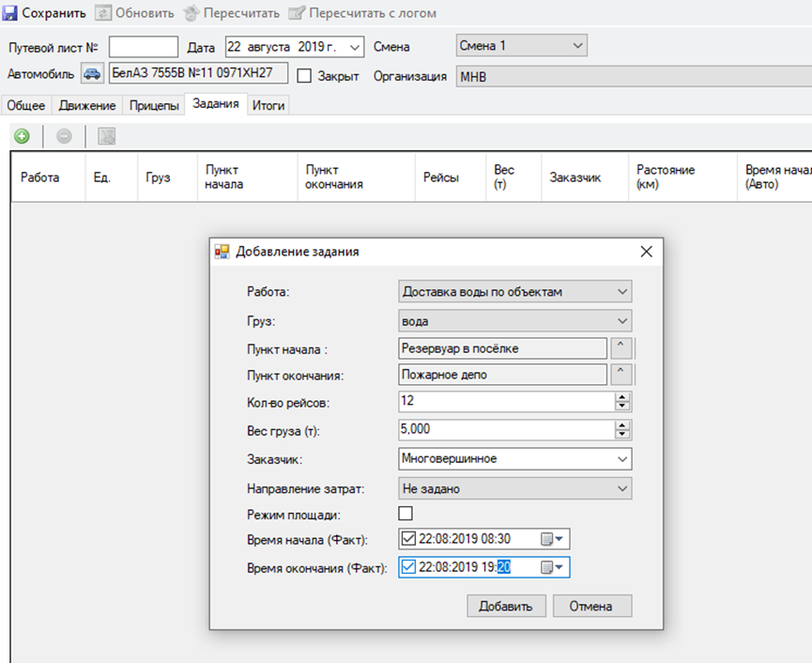
Task: Open the Движение tab
Action: [86, 106]
